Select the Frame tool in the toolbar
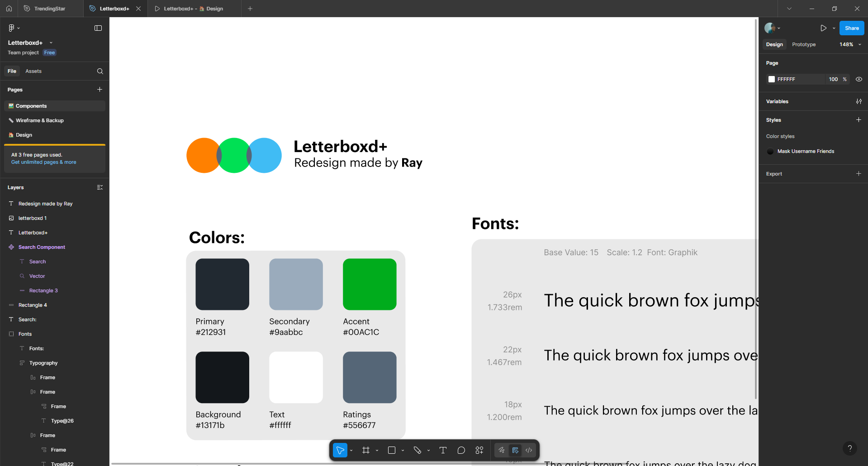 tap(366, 450)
